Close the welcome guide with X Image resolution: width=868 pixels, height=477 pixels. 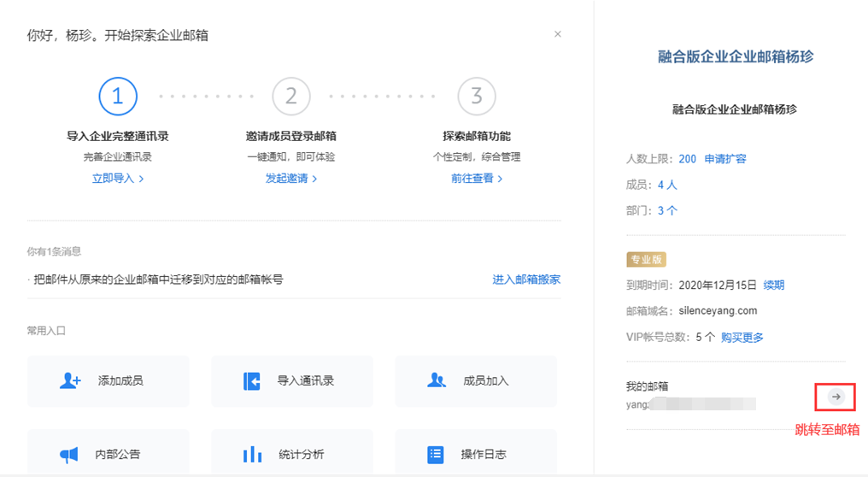[558, 34]
